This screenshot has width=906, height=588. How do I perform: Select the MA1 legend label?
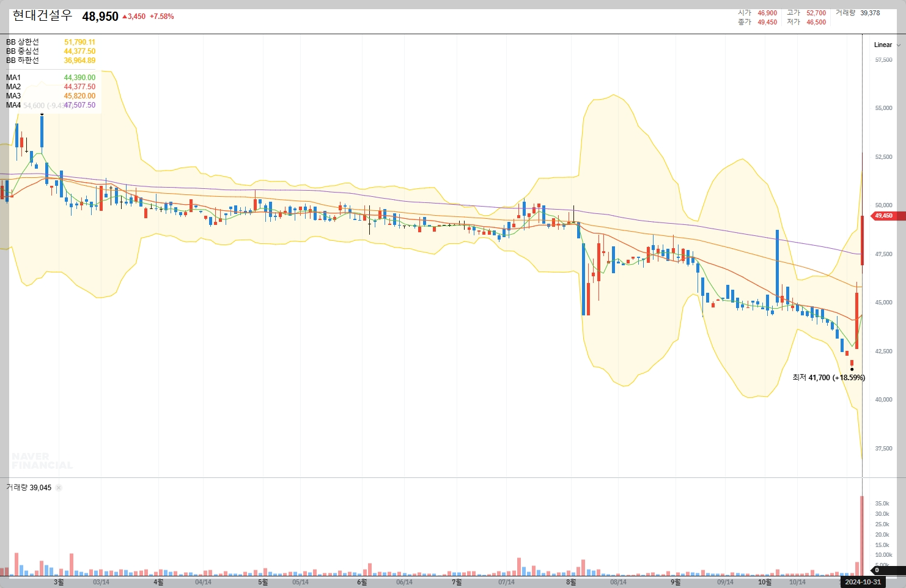[x=13, y=78]
